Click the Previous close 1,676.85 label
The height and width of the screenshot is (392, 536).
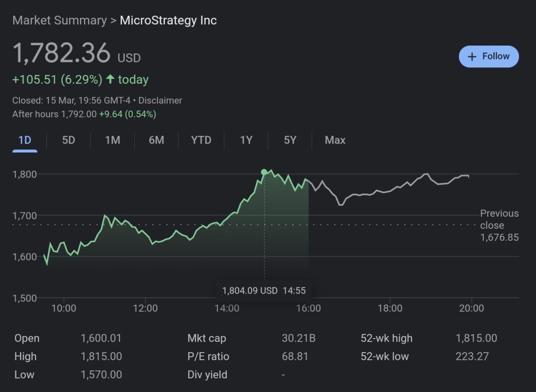499,225
